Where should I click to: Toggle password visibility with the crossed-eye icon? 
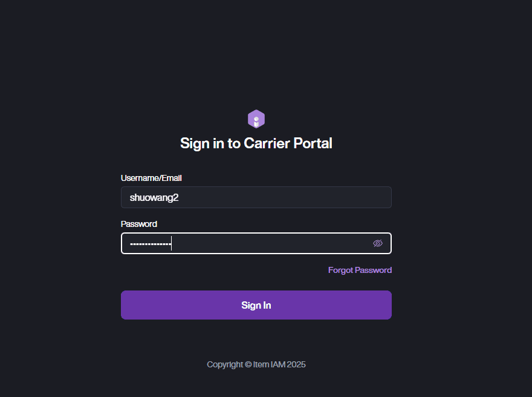tap(378, 243)
